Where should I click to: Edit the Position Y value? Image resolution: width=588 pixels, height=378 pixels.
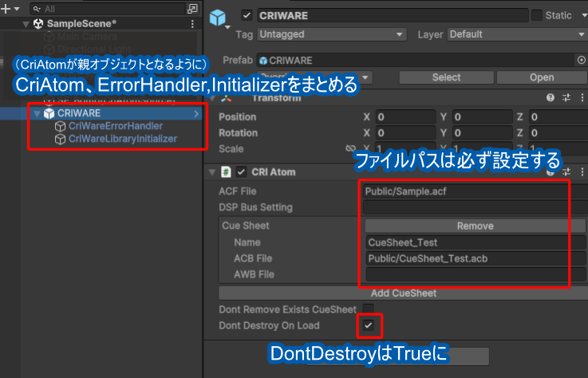482,117
